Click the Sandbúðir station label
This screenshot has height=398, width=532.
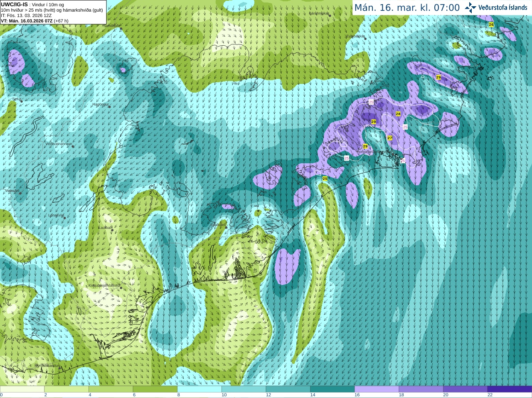click(x=112, y=26)
